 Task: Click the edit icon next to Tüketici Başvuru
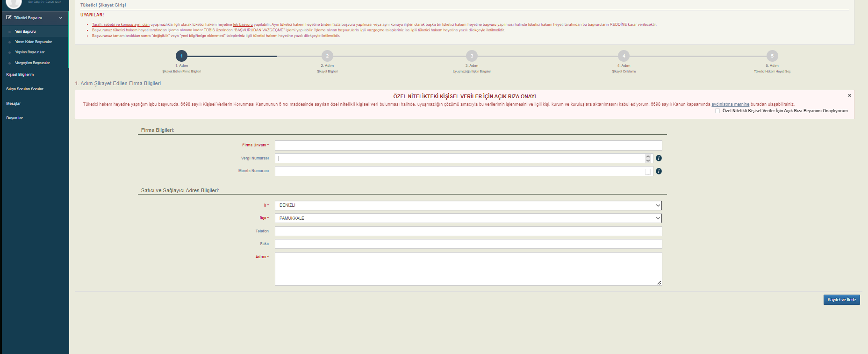(9, 18)
